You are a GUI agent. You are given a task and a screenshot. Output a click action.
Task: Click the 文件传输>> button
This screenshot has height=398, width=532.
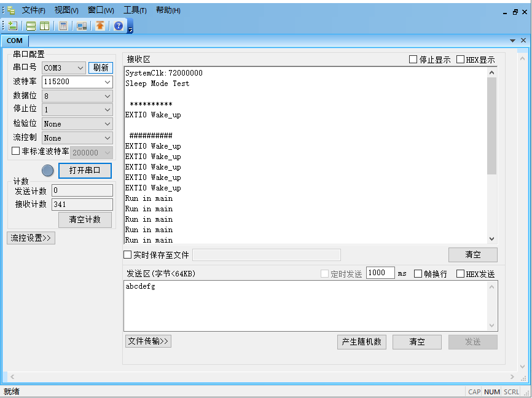pos(148,341)
